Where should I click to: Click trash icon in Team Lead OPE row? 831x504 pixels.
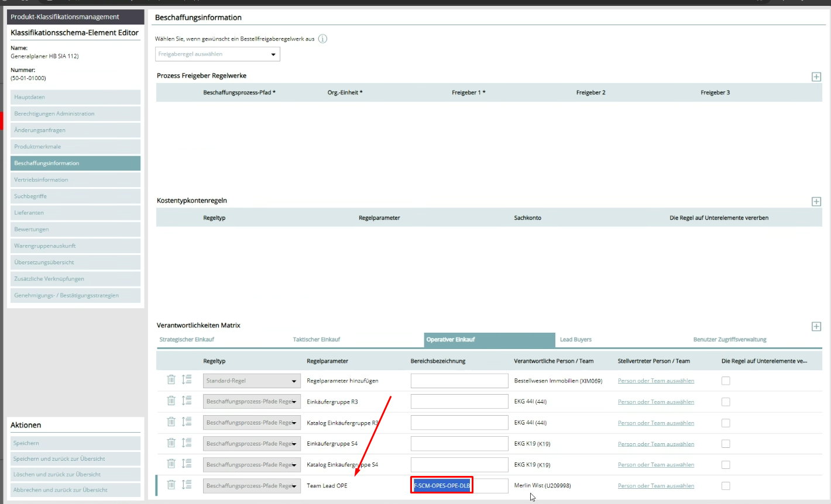tap(171, 485)
